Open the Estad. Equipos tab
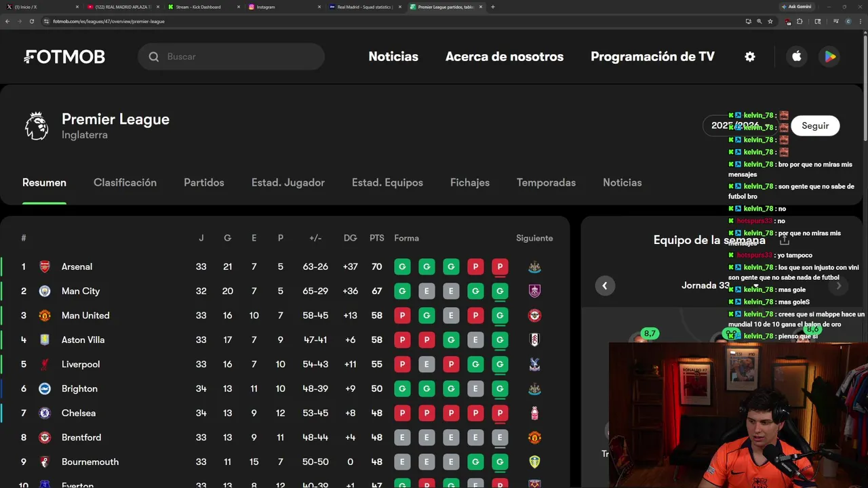 (x=387, y=182)
